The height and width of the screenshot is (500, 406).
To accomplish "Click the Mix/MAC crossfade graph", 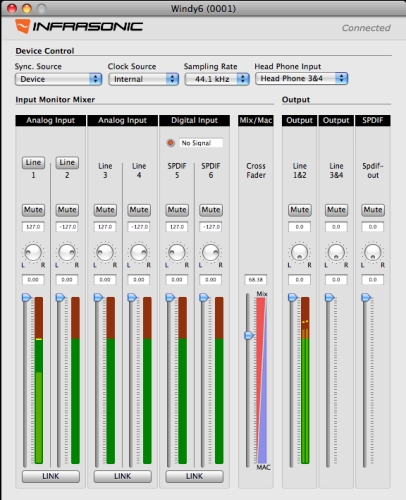I will 261,380.
